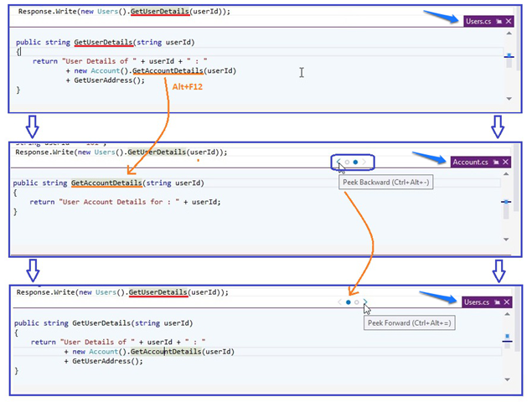
Task: Click GetUserDetails in Response.Write line above bottom peek
Action: [158, 292]
